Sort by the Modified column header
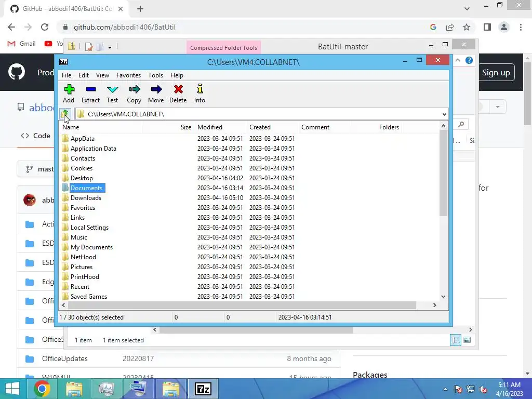532x399 pixels. [x=220, y=127]
